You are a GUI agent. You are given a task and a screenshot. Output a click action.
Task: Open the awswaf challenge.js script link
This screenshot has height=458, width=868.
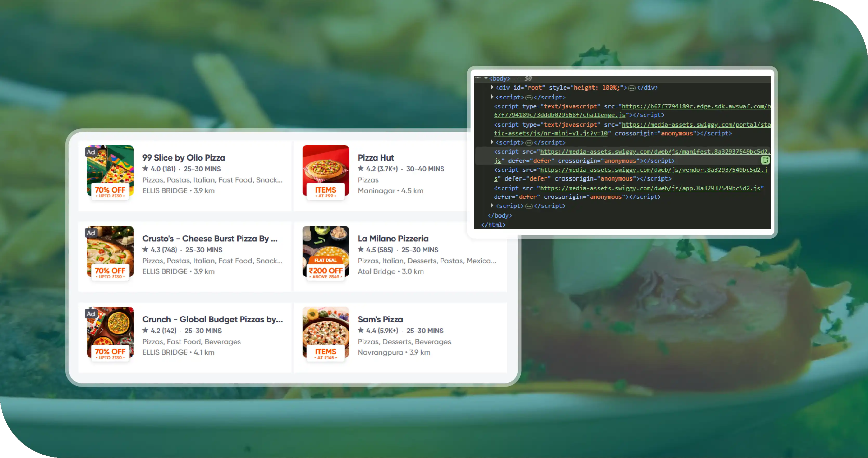pyautogui.click(x=632, y=110)
